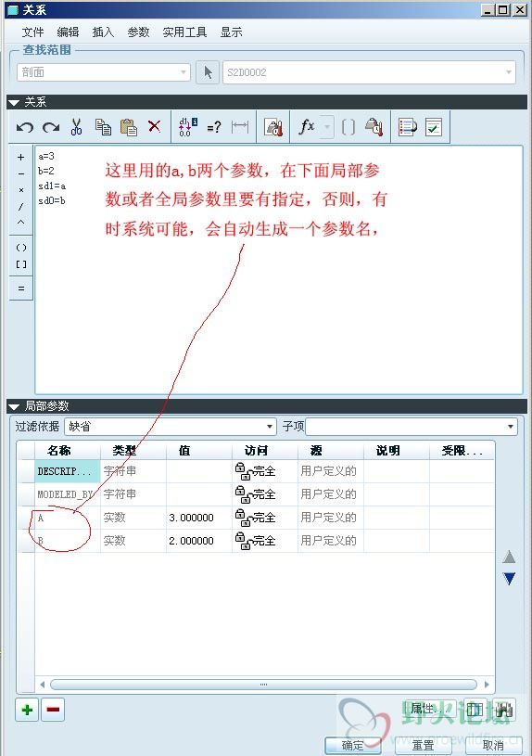Viewport: 532px width, 756px height.
Task: Verify relations with the checkmark icon
Action: pos(433,127)
